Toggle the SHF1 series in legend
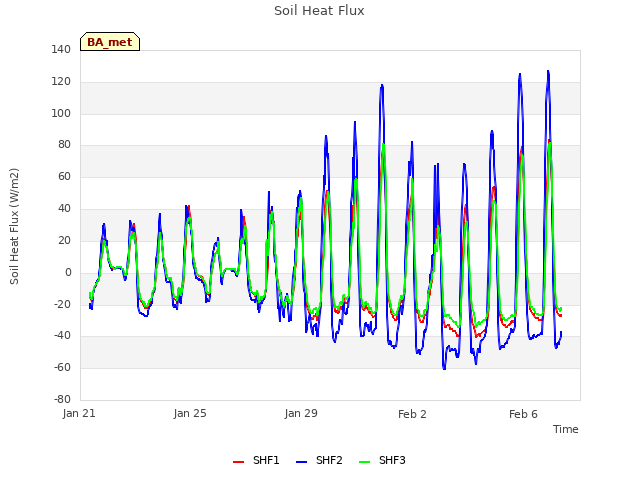This screenshot has height=480, width=640. [x=256, y=460]
